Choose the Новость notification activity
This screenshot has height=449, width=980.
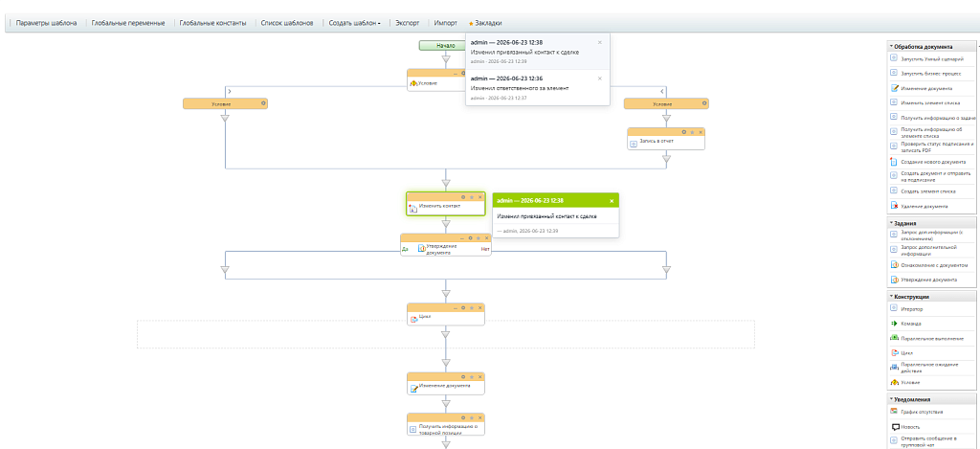coord(910,426)
